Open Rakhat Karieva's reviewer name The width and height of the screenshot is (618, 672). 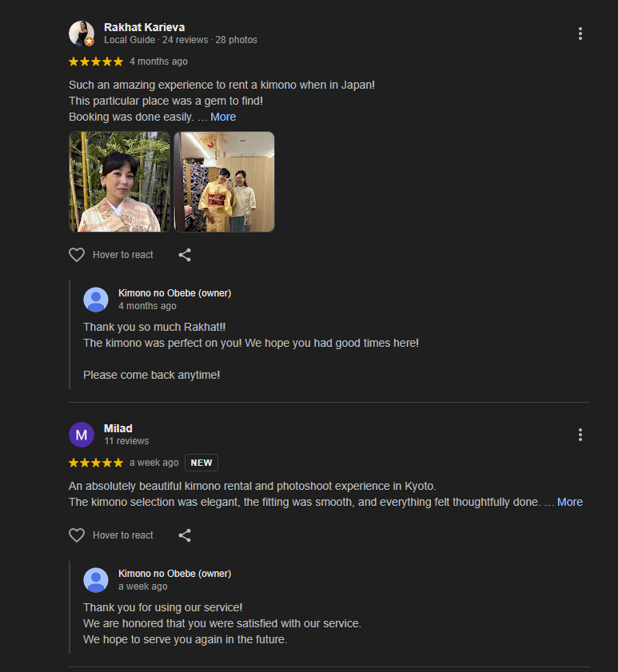pos(143,26)
